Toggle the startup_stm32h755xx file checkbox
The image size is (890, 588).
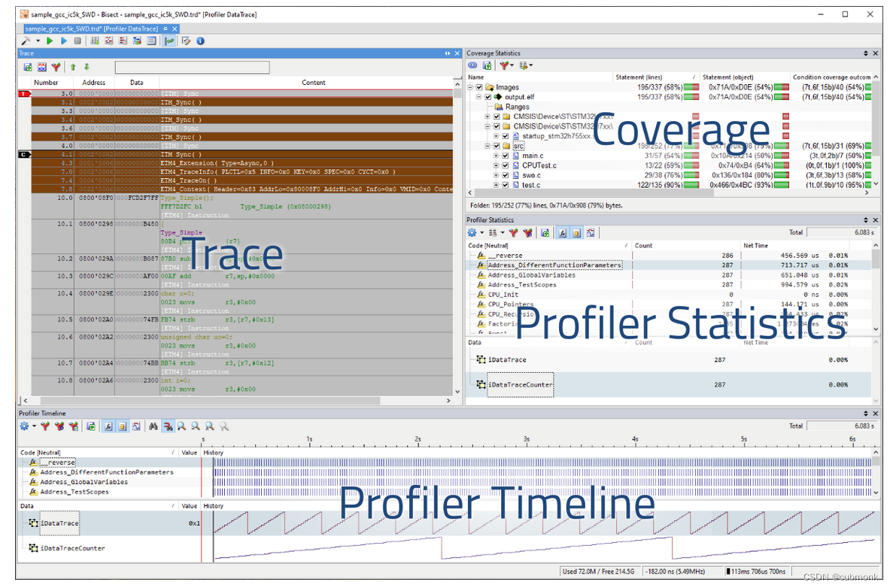tap(505, 136)
